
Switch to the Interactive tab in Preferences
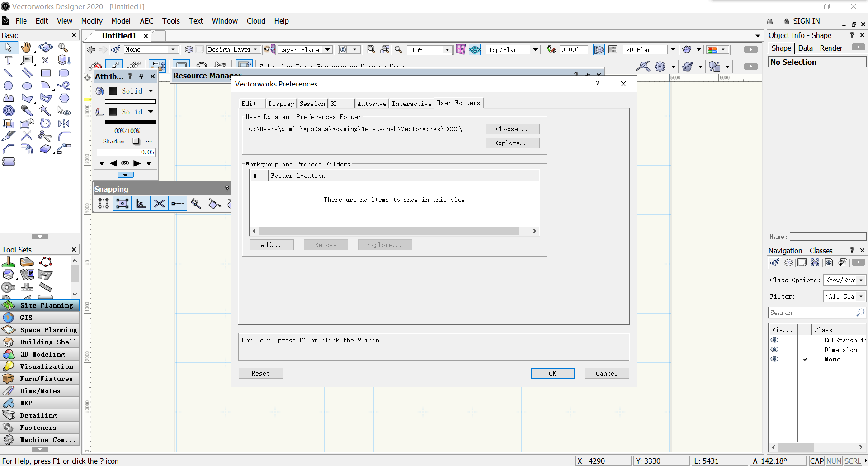[411, 104]
